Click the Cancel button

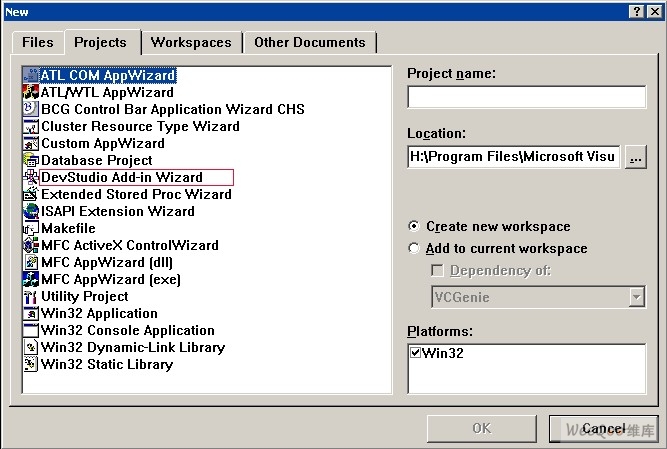604,428
